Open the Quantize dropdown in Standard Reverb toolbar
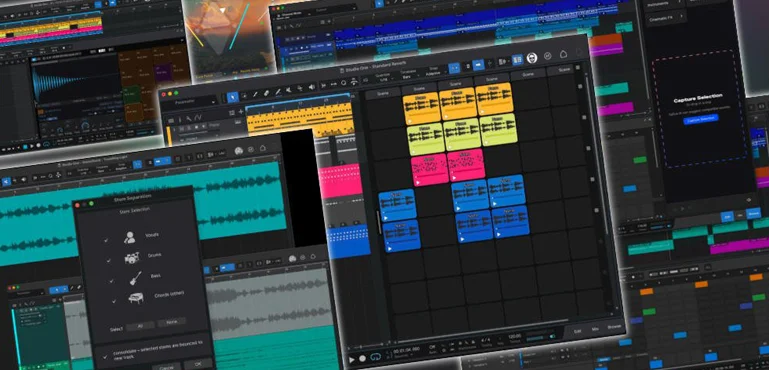This screenshot has height=370, width=769. tap(384, 79)
